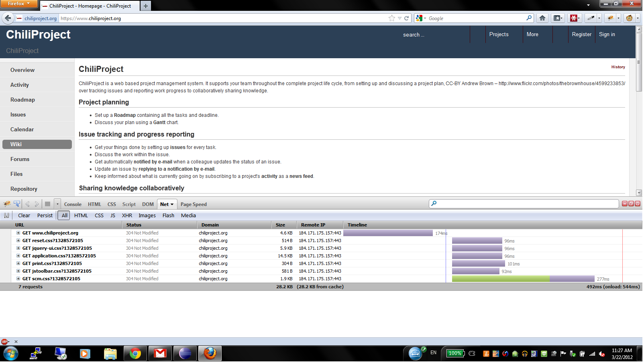
Task: Click the Adblock Plus ABP icon
Action: click(x=5, y=342)
